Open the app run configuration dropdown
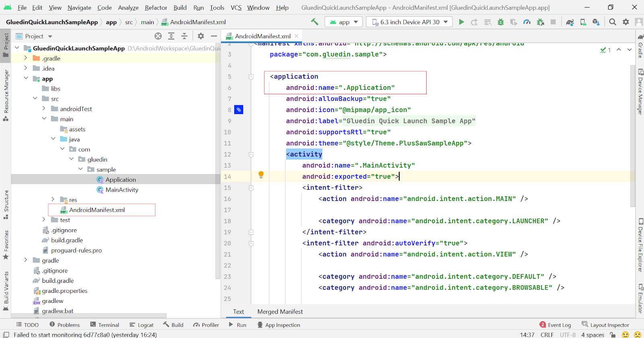Image resolution: width=644 pixels, height=338 pixels. [x=344, y=22]
